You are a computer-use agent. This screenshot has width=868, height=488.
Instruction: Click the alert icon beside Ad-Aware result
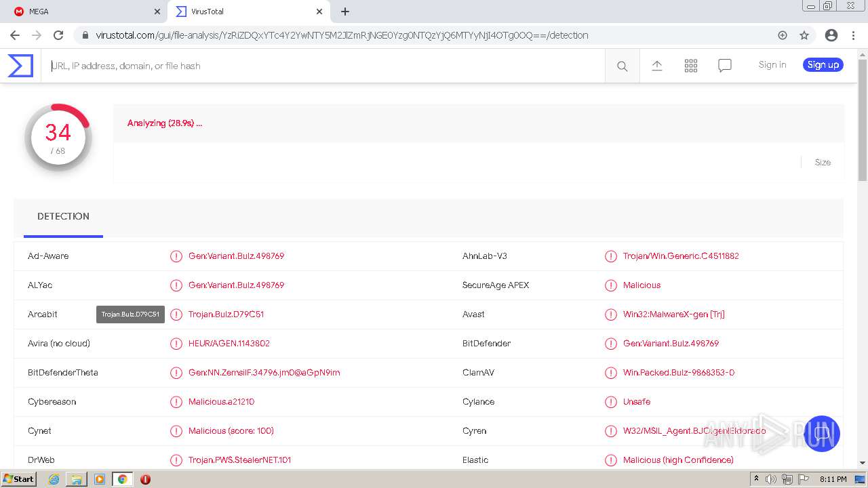tap(176, 256)
